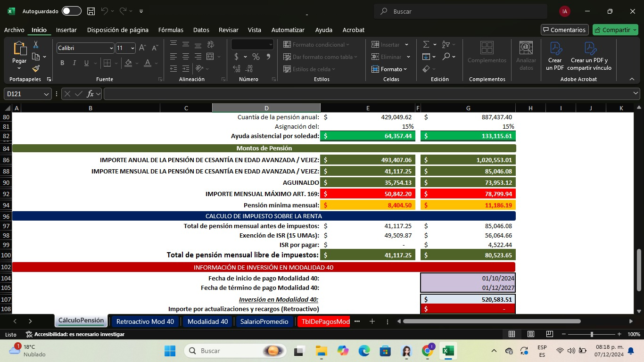Click the zoom slider in status bar
The image size is (644, 362).
tap(592, 334)
